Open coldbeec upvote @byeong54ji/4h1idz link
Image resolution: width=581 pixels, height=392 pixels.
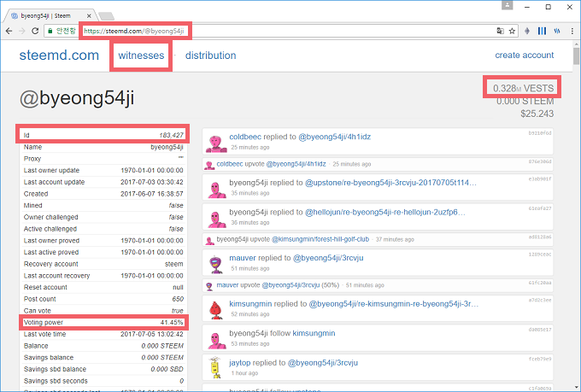[x=296, y=164]
